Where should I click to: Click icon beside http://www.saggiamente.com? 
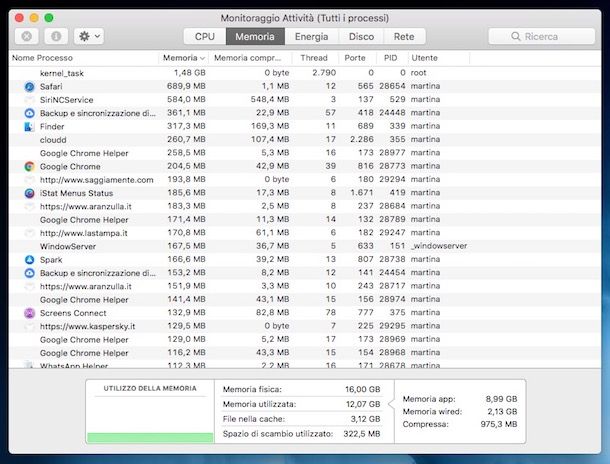pyautogui.click(x=30, y=180)
